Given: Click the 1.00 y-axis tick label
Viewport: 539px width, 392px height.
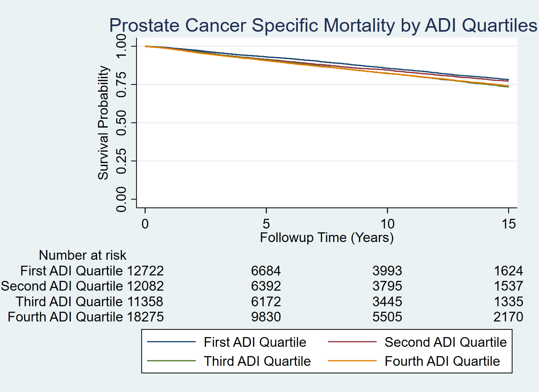Looking at the screenshot, I should pos(122,46).
